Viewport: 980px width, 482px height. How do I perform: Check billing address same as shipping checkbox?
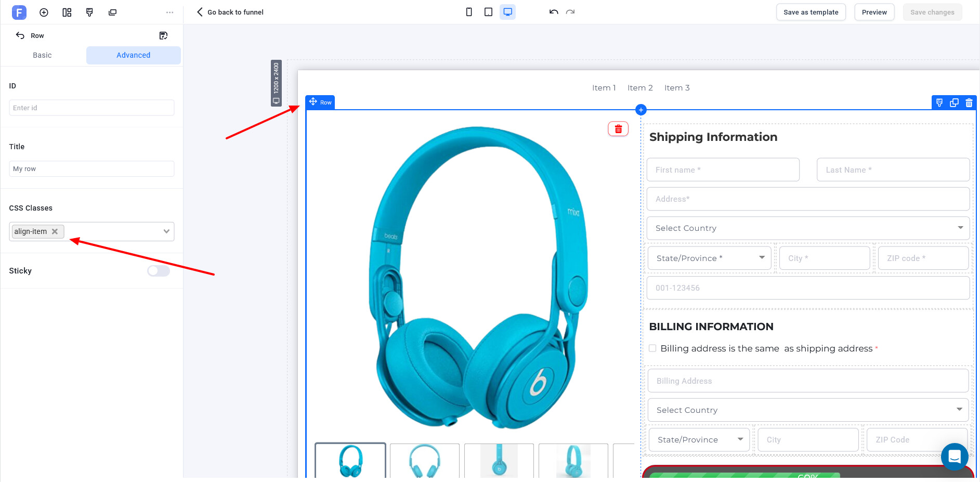652,348
